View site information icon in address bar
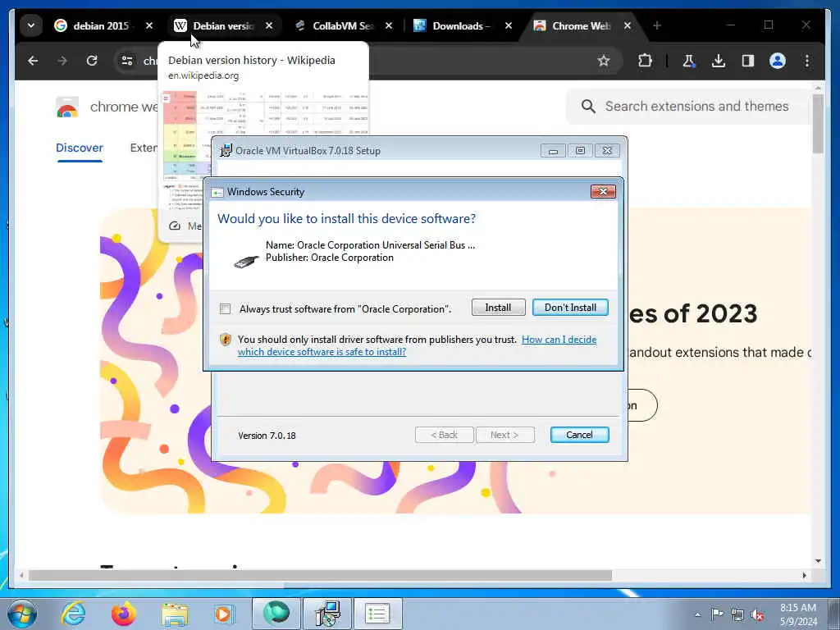This screenshot has height=630, width=840. click(x=127, y=61)
